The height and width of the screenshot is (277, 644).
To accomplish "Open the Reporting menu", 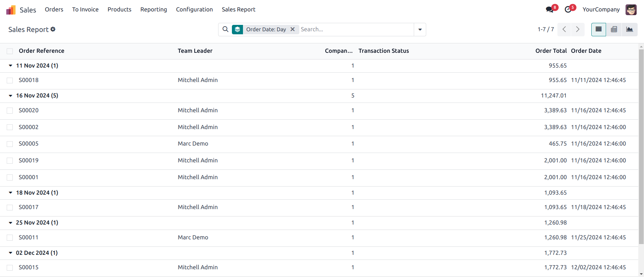I will coord(153,9).
